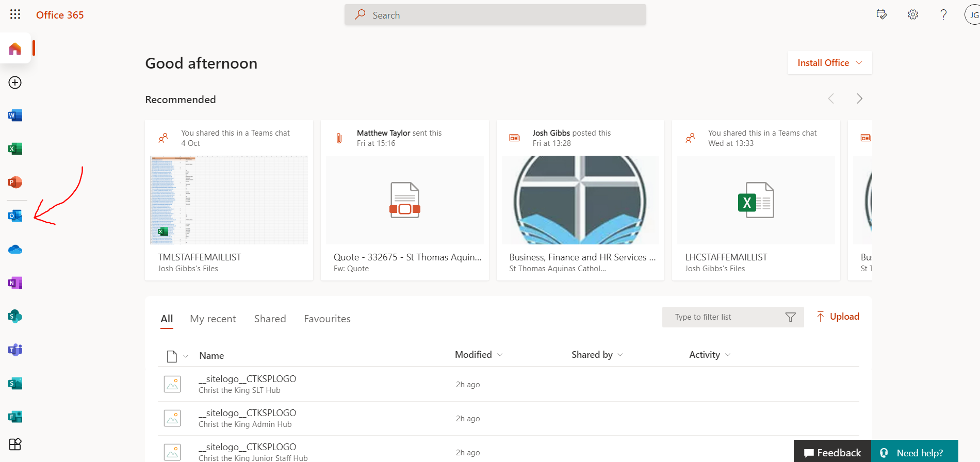
Task: Open Microsoft Teams from the sidebar
Action: pyautogui.click(x=15, y=350)
